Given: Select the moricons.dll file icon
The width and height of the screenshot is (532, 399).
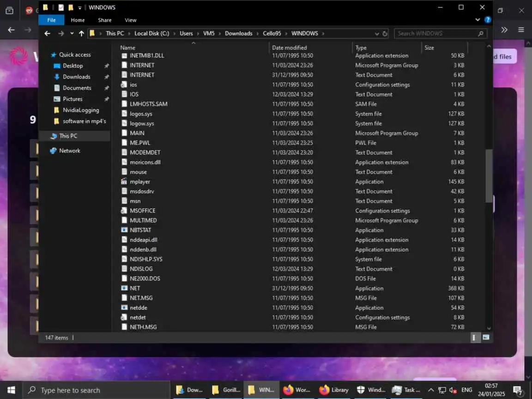Looking at the screenshot, I should click(x=124, y=162).
